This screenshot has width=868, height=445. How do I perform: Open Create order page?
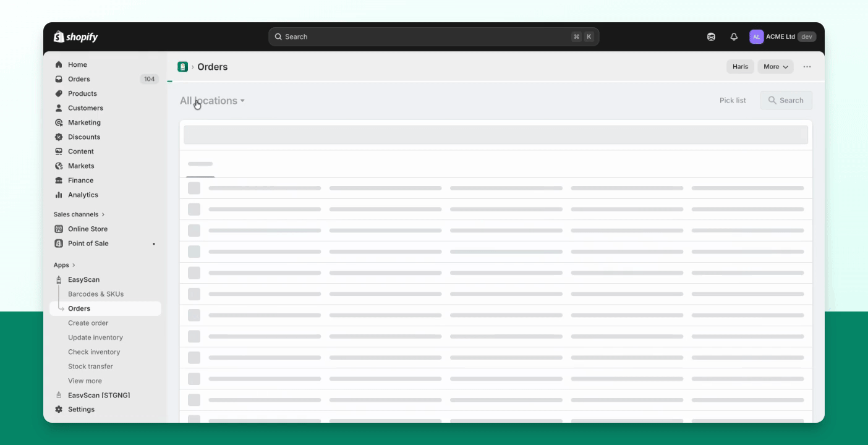coord(88,323)
